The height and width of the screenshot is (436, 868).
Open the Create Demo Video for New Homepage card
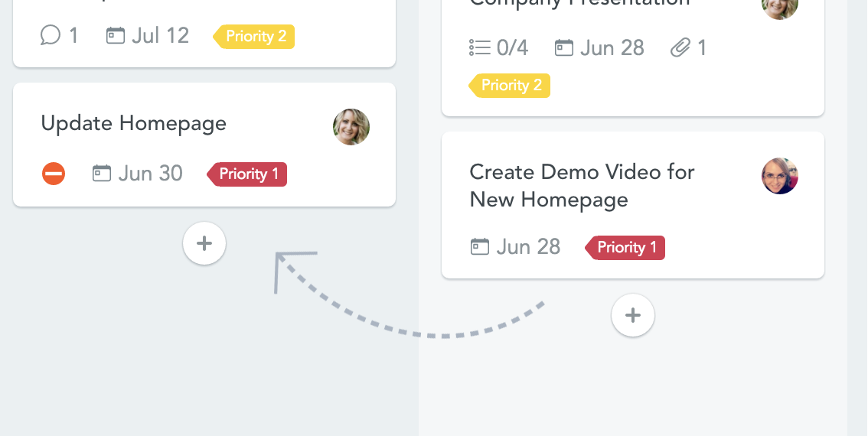click(582, 186)
